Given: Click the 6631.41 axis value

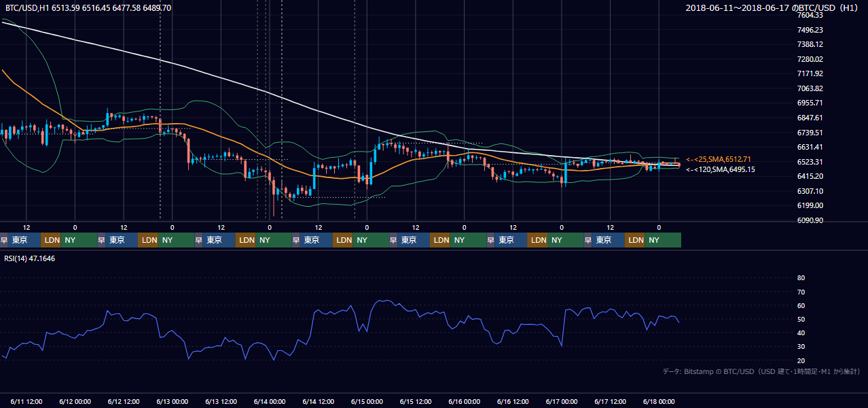Looking at the screenshot, I should point(810,147).
